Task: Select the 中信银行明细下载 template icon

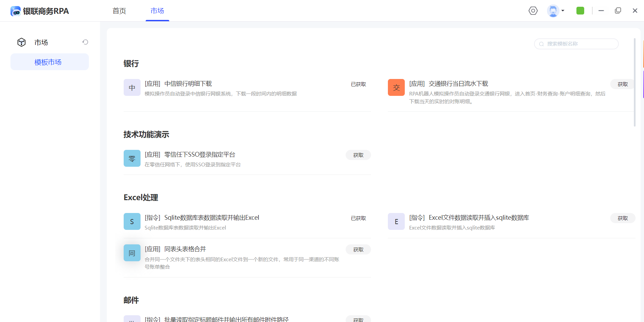Action: point(132,87)
